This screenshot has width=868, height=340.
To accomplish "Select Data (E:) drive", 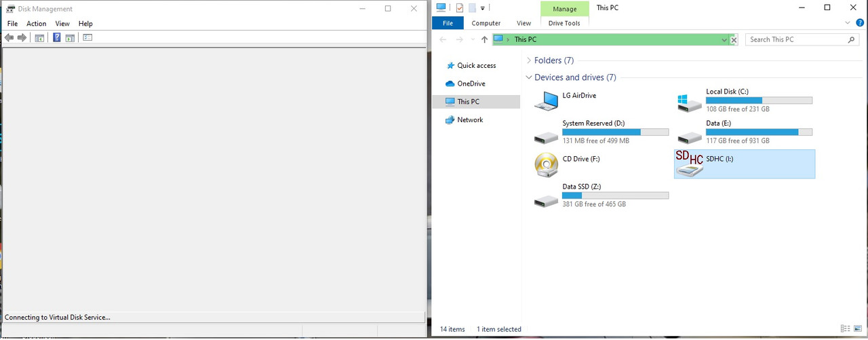I will [745, 132].
